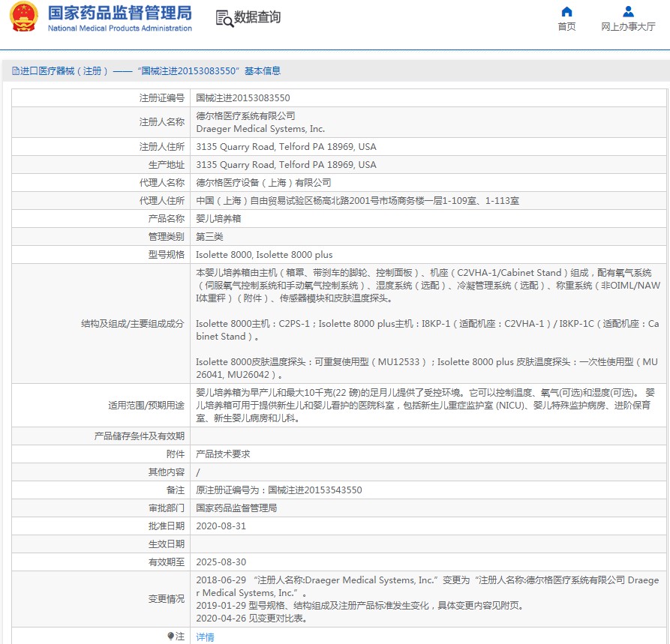Viewport: 670px width, 644px height.
Task: Click management class 第三类
Action: (x=209, y=236)
